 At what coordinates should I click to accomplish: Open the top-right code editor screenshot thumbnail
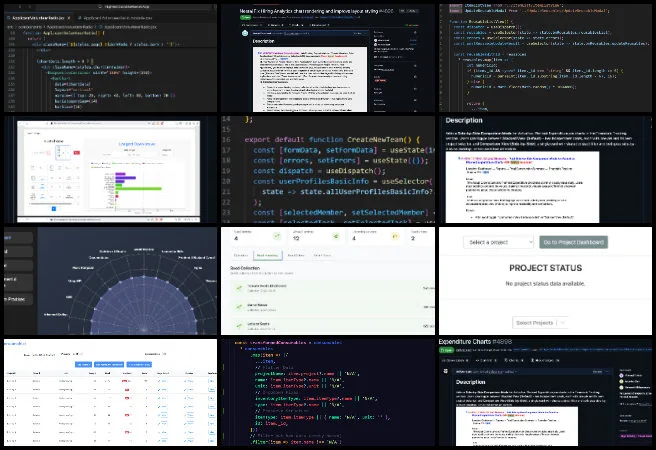point(545,58)
